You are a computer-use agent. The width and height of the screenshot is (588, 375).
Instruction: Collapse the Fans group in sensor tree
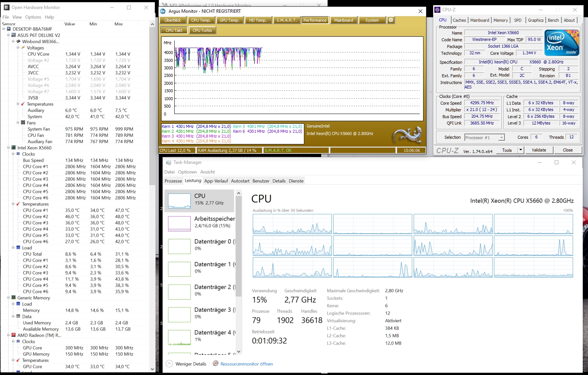point(18,123)
